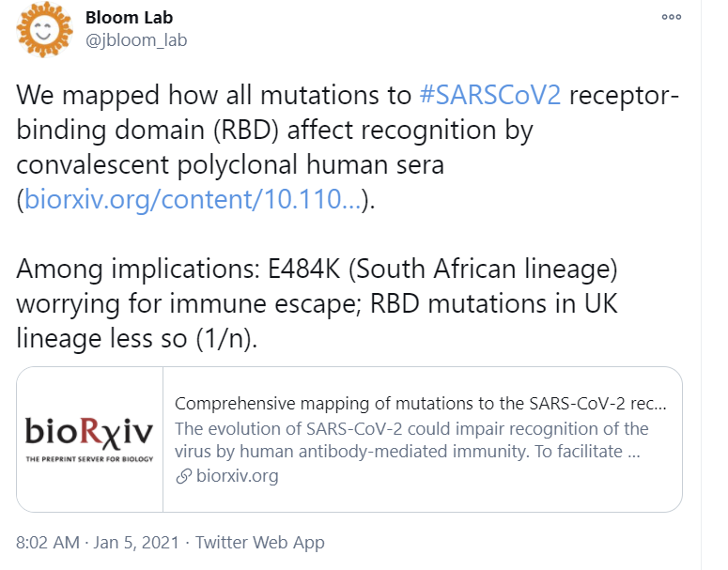Open the Bloom Lab display name profile link
This screenshot has width=728, height=570.
pos(129,18)
